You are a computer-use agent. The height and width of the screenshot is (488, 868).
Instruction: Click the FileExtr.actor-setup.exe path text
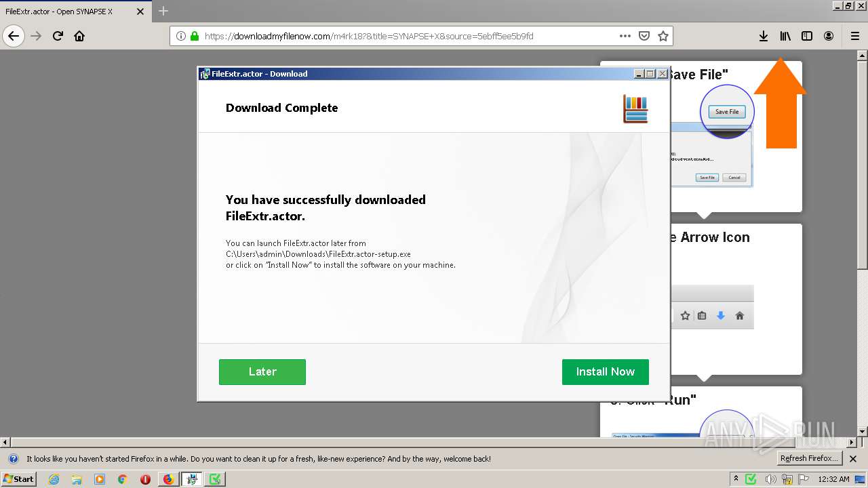(318, 254)
